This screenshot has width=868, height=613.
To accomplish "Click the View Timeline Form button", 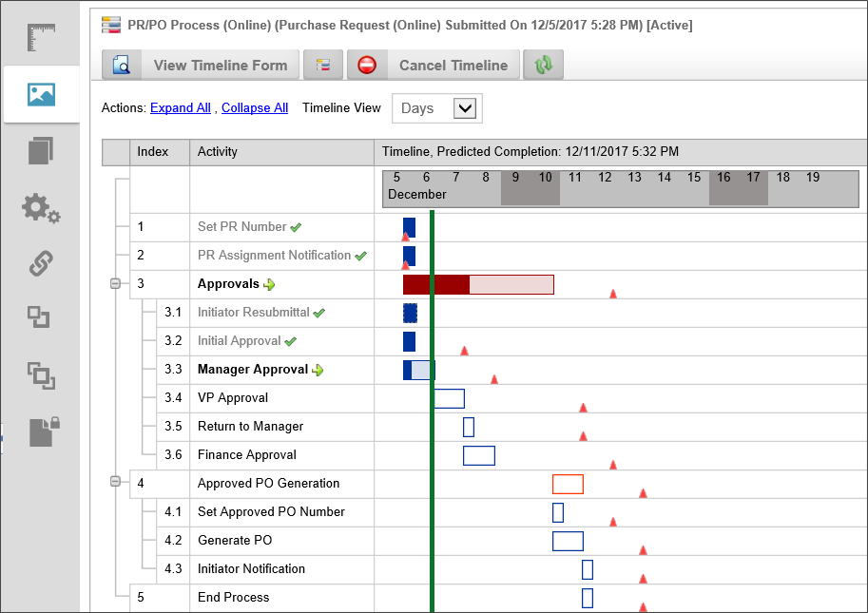I will pyautogui.click(x=201, y=65).
